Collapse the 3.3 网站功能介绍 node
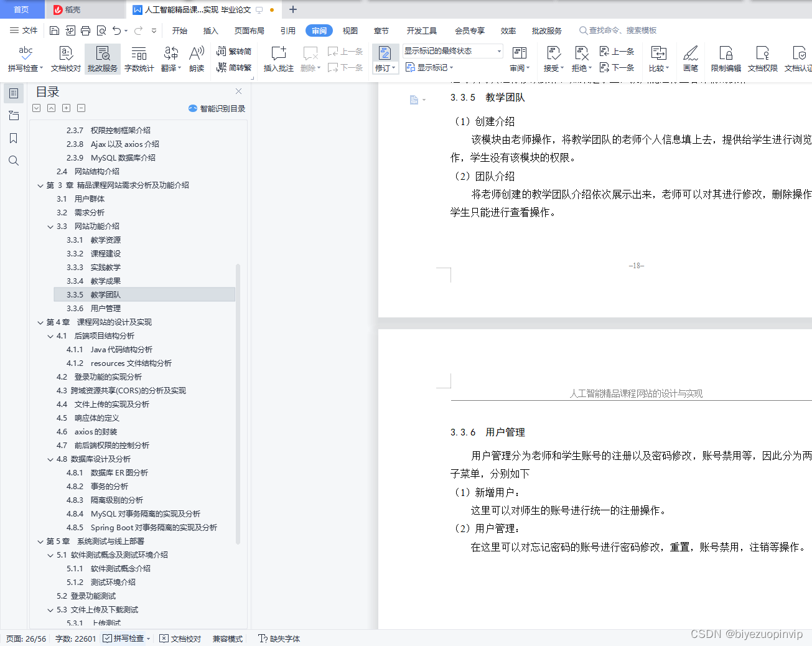This screenshot has width=812, height=646. pyautogui.click(x=50, y=227)
